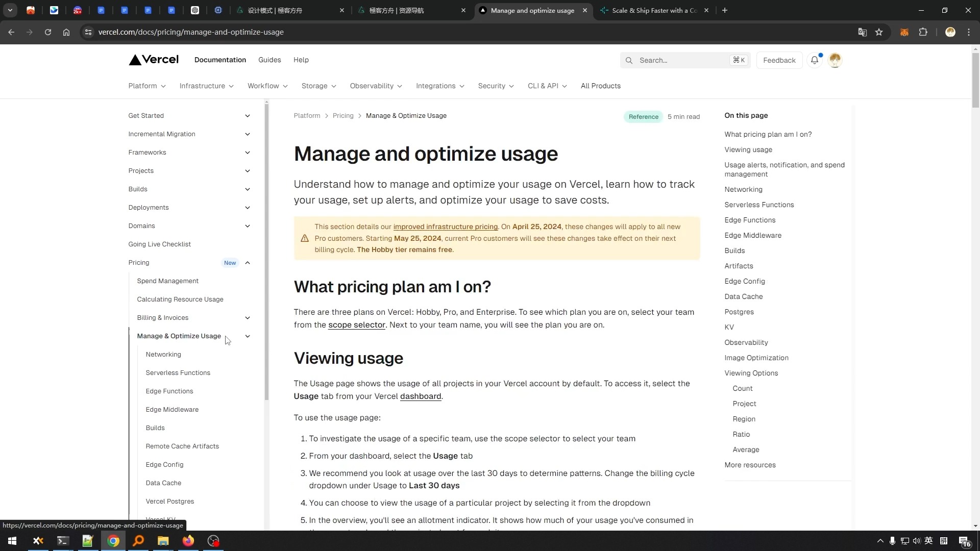This screenshot has width=980, height=551.
Task: Jump to Edge Config in On this page
Action: pos(745,281)
